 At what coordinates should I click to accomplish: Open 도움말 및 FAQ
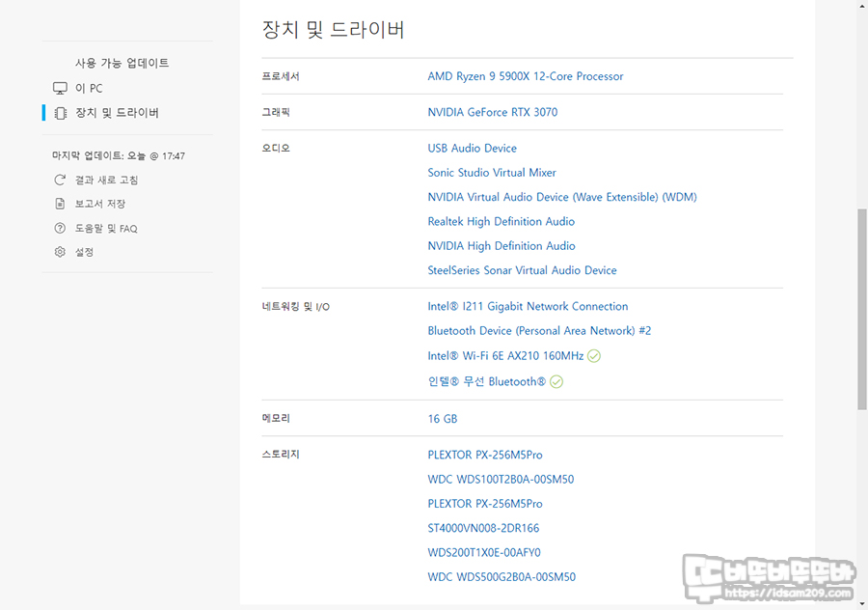tap(106, 228)
